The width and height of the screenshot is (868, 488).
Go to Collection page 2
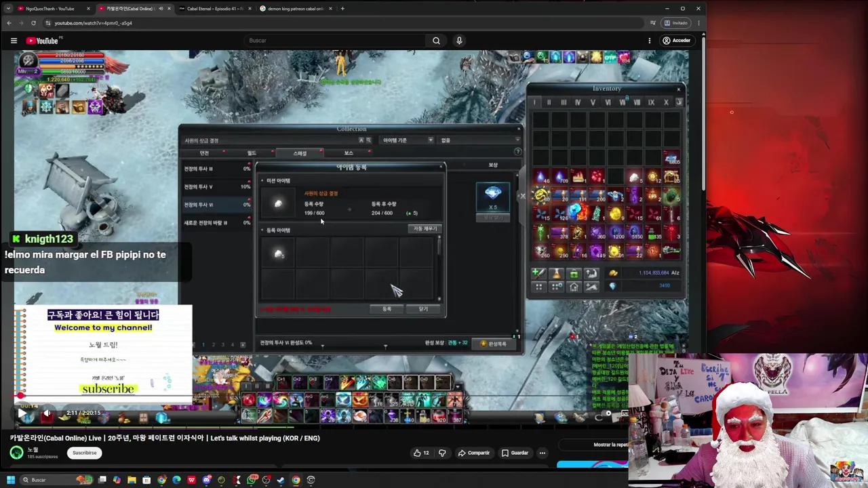point(213,344)
